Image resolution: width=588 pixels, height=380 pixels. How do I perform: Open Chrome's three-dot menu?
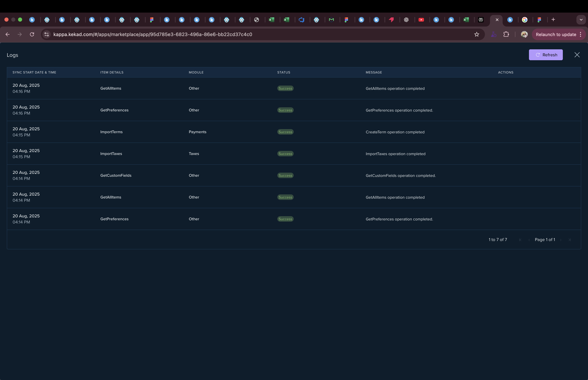(581, 35)
